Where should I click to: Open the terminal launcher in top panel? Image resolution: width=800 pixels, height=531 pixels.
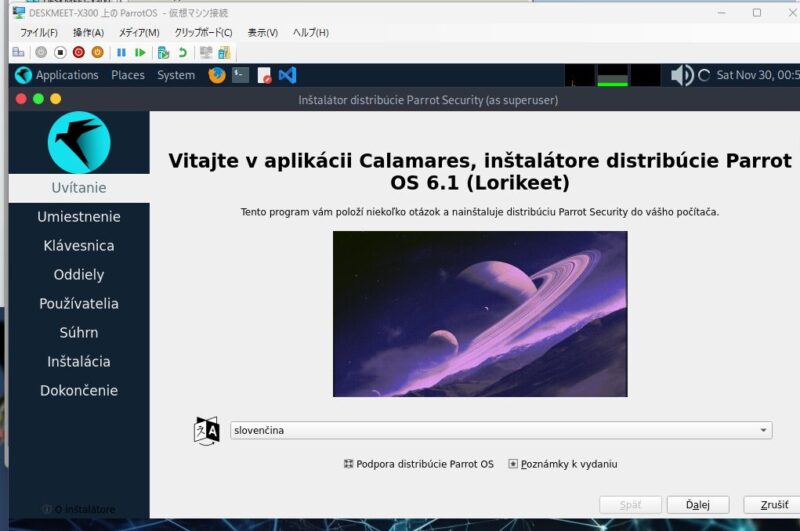click(240, 75)
